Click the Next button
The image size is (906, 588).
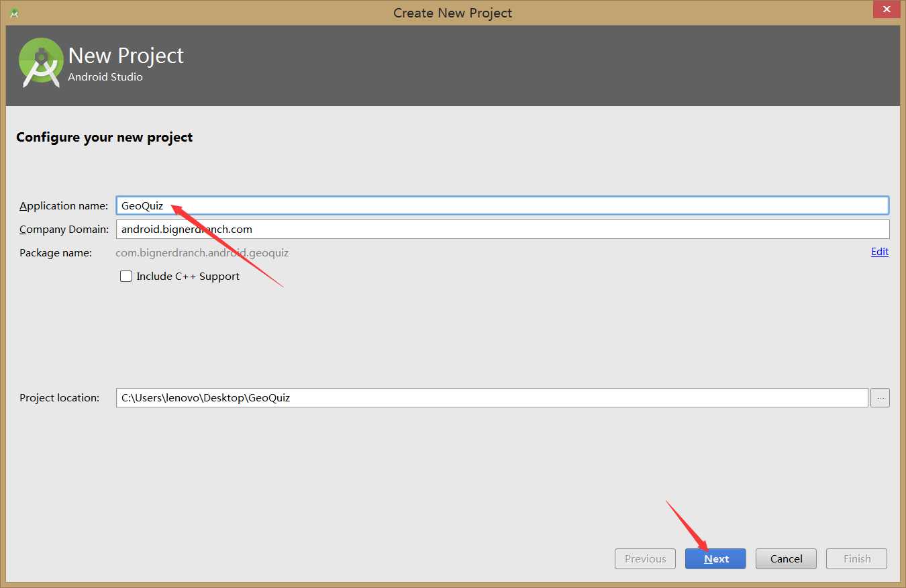coord(715,558)
